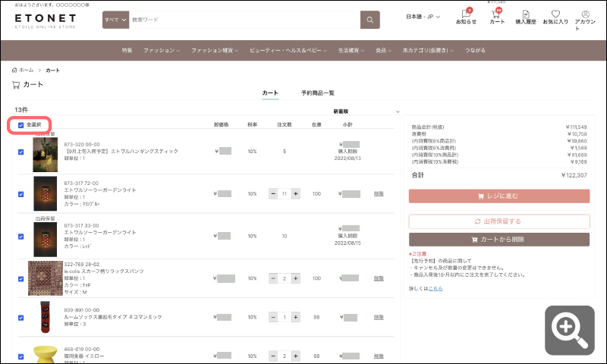Screen dimensions: 607x364
Task: Click the zoom-in magnifier overlay icon
Action: tap(570, 331)
